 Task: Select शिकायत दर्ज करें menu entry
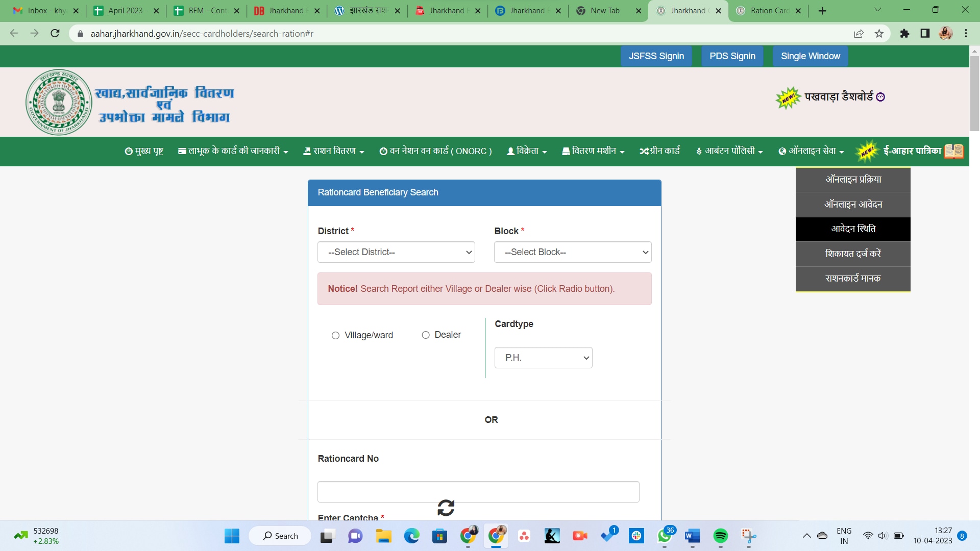[853, 254]
